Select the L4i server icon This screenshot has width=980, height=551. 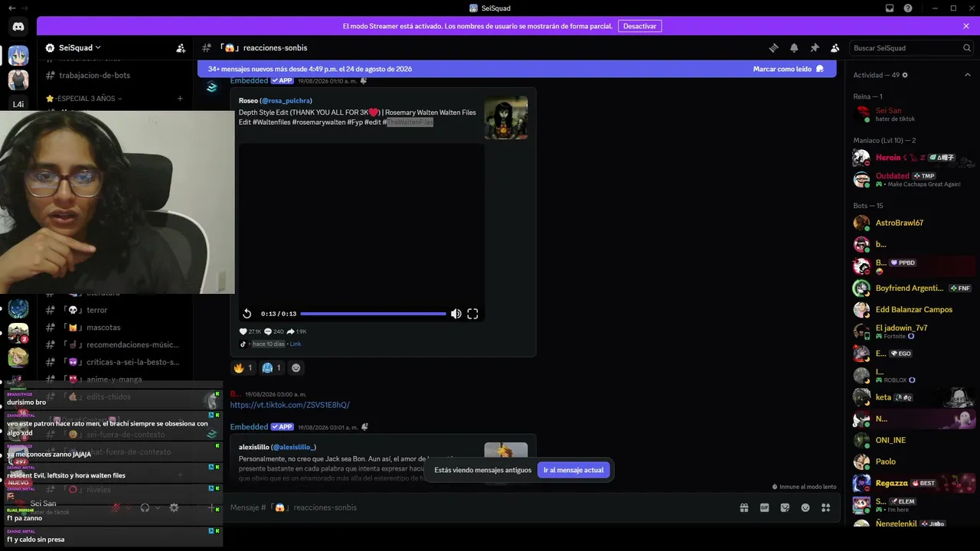[18, 104]
